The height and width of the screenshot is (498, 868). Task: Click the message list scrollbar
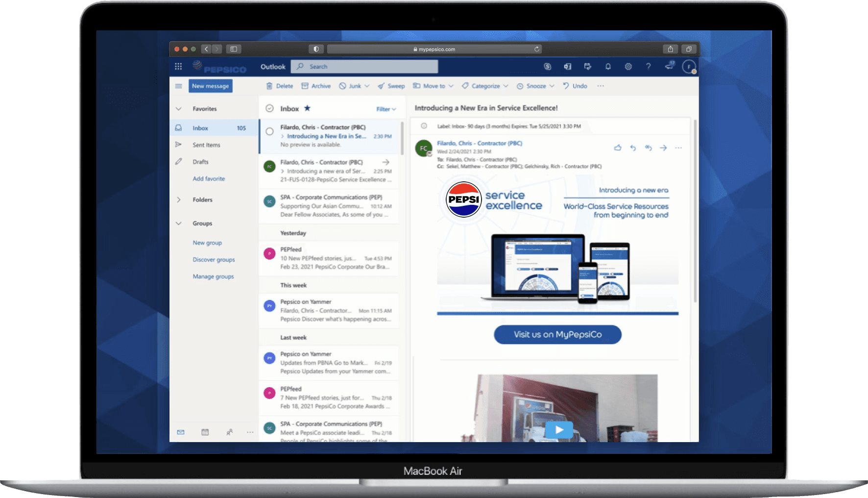(403, 138)
